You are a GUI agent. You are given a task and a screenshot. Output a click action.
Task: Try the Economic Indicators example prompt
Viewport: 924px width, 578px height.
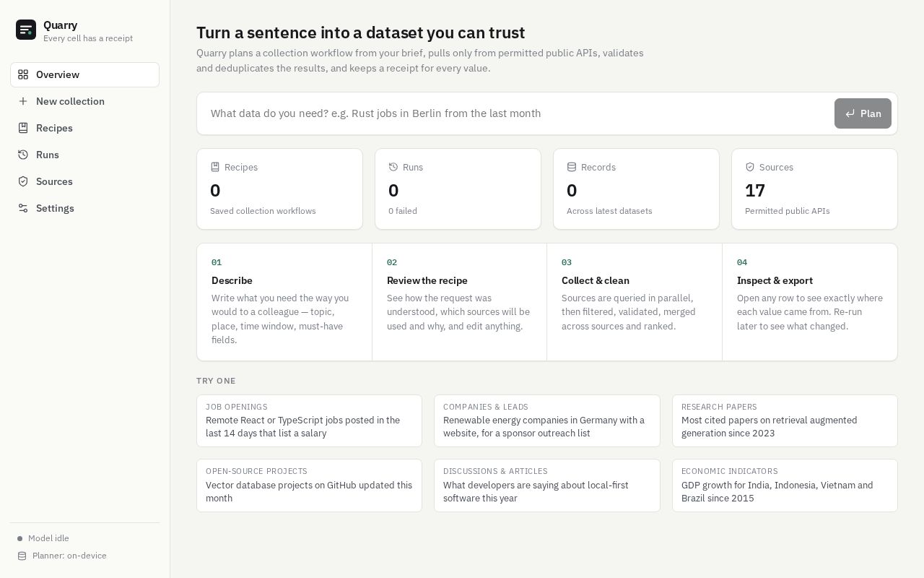click(785, 486)
